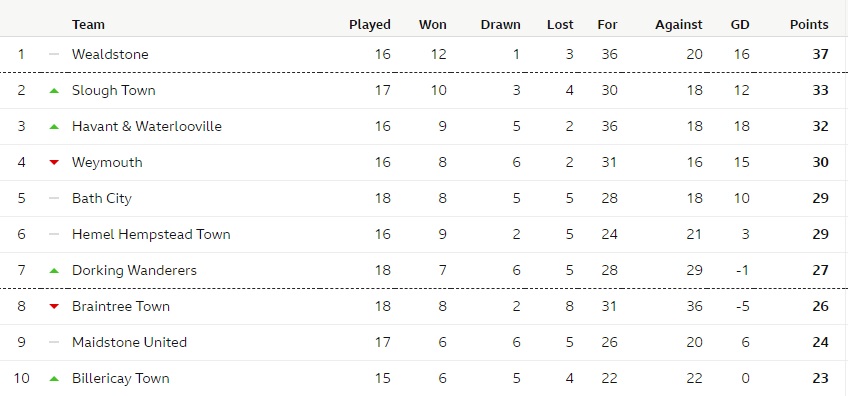Click the green up arrow beside Havant & Waterlooville
The width and height of the screenshot is (848, 396).
tap(54, 127)
